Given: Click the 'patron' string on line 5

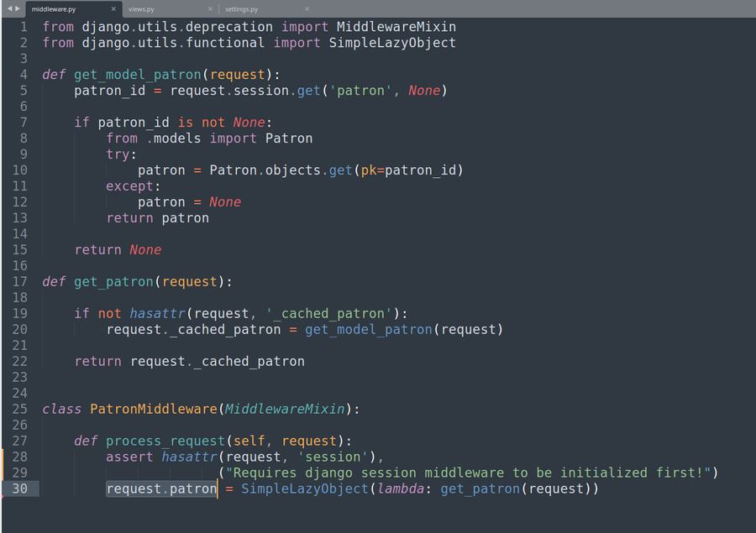Looking at the screenshot, I should point(360,91).
